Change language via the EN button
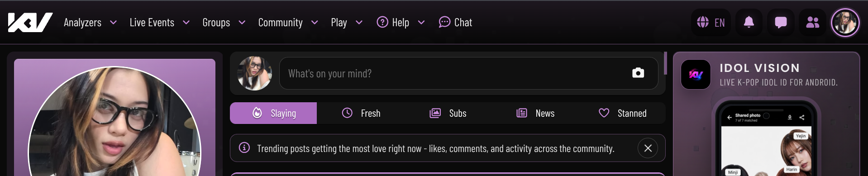The height and width of the screenshot is (176, 868). 711,22
